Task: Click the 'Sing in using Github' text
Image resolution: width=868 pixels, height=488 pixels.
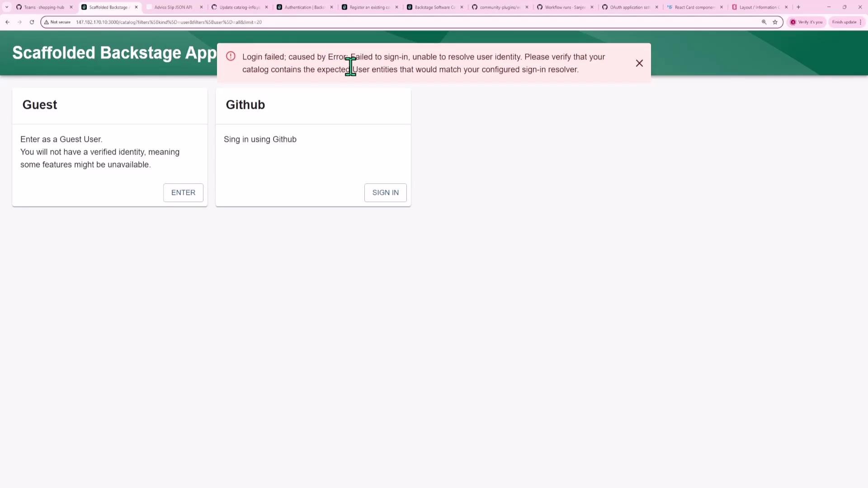Action: point(260,140)
